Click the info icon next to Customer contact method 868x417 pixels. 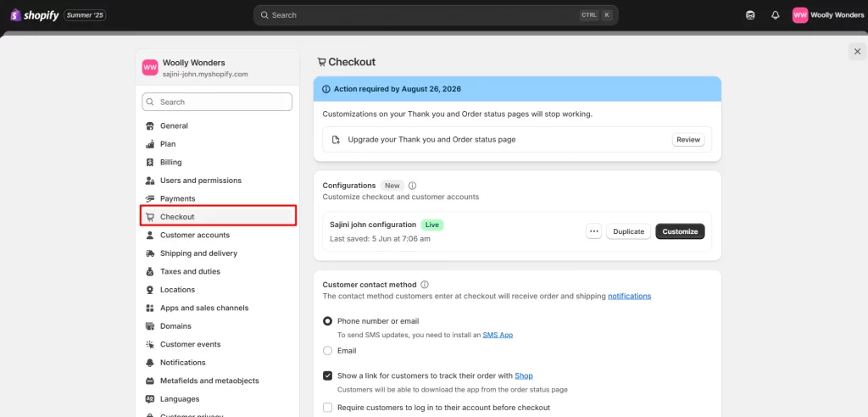(425, 285)
